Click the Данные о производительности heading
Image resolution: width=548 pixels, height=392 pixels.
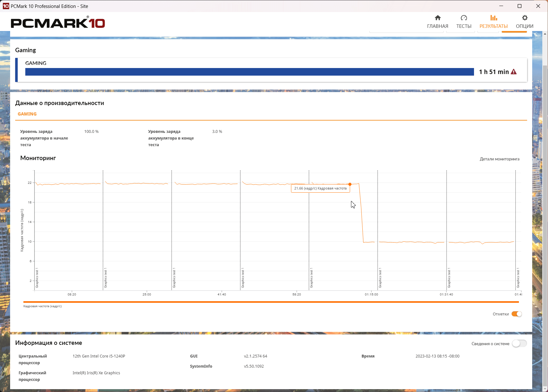pos(59,103)
